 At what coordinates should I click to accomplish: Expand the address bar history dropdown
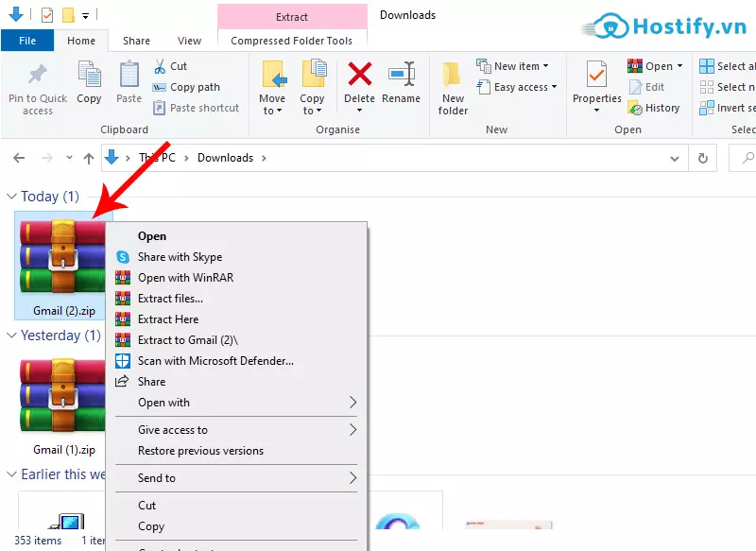(675, 159)
